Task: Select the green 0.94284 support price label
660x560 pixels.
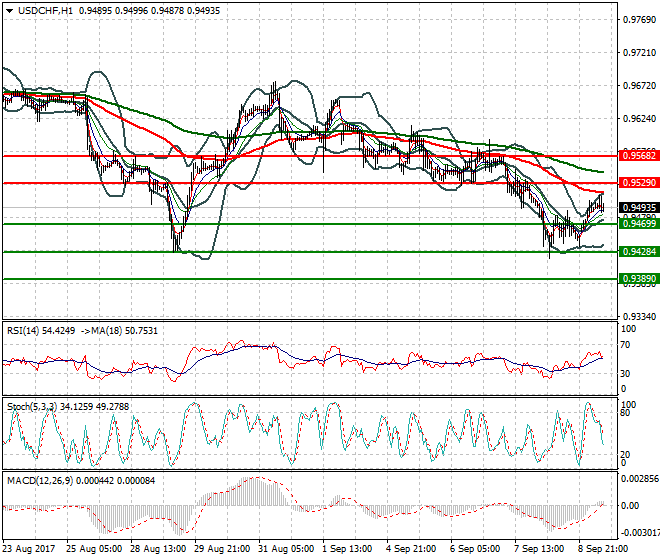Action: click(x=639, y=252)
